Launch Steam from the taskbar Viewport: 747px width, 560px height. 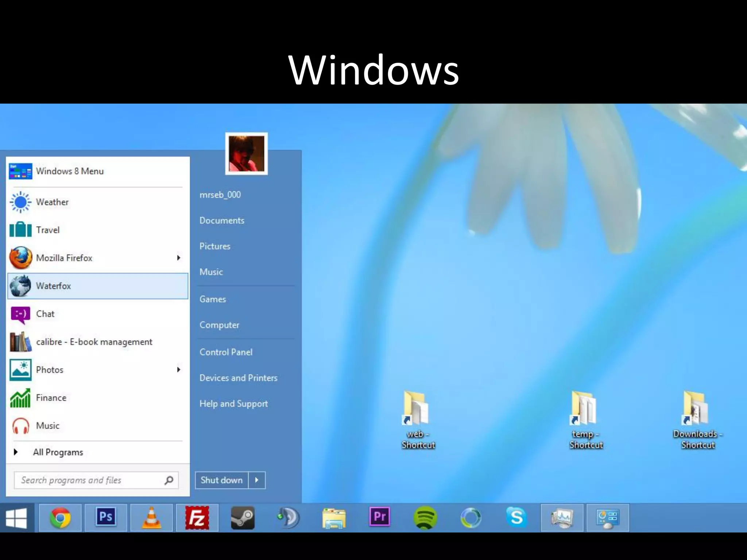243,518
